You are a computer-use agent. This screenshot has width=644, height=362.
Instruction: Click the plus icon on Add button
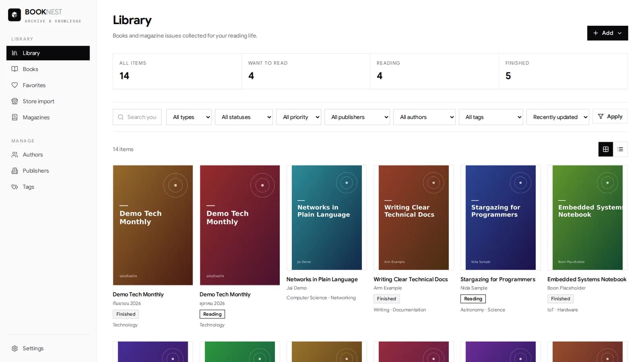coord(596,33)
